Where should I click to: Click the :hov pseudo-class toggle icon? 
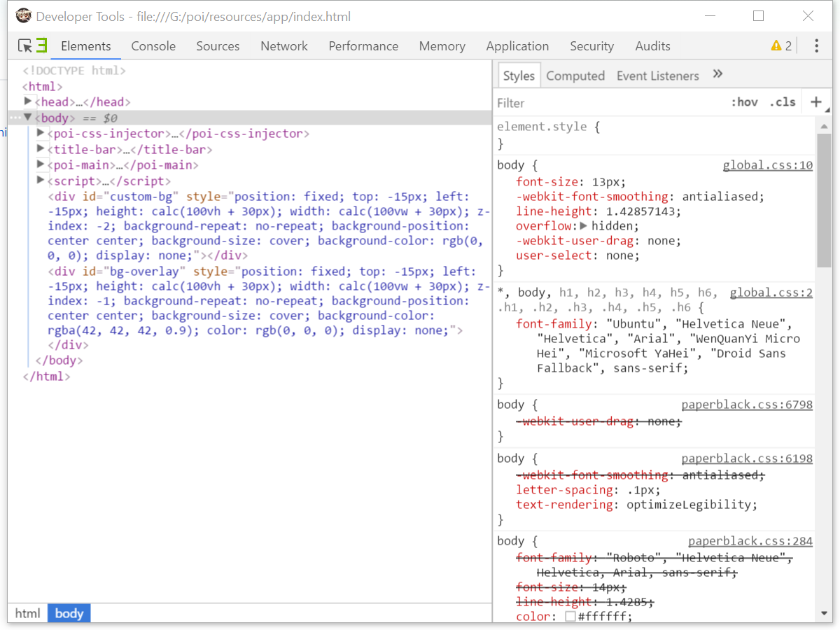coord(745,101)
